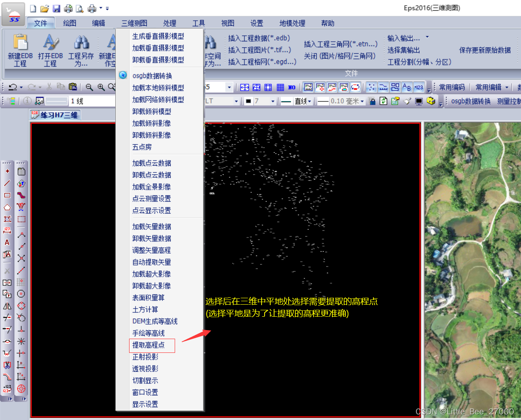Toggle the NO grid button
This screenshot has height=420, width=521.
pos(292,87)
